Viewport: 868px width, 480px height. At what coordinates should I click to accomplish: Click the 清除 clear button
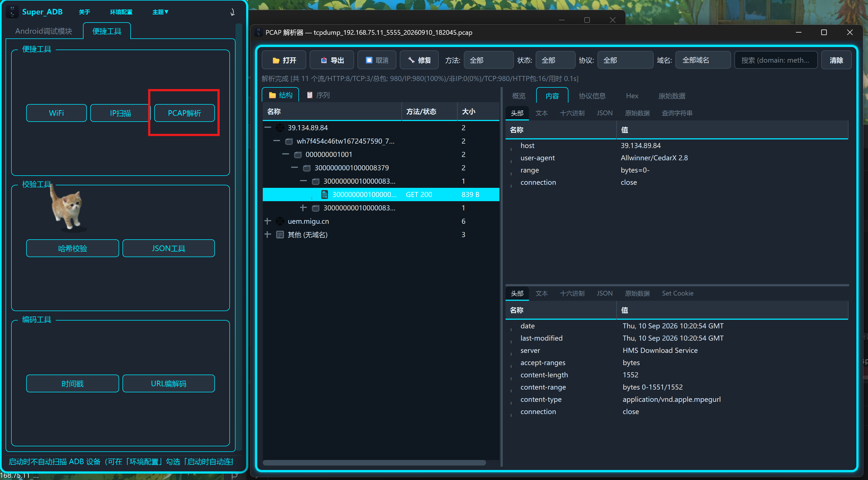click(836, 60)
